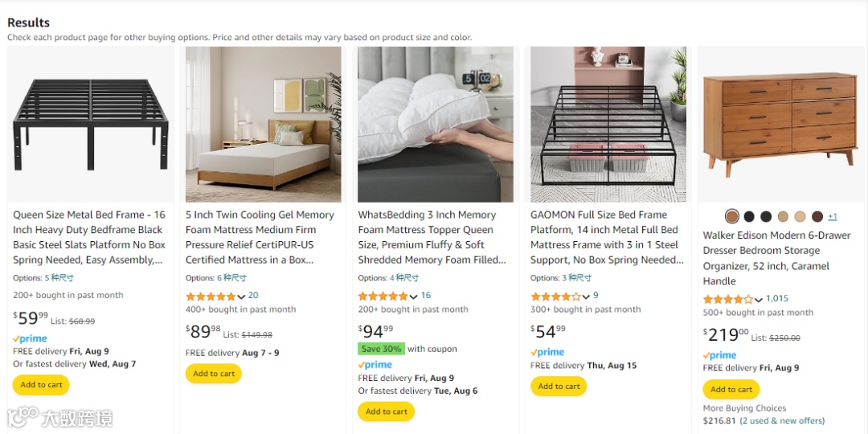Choose the dark brown dresser color swatch

[x=817, y=216]
